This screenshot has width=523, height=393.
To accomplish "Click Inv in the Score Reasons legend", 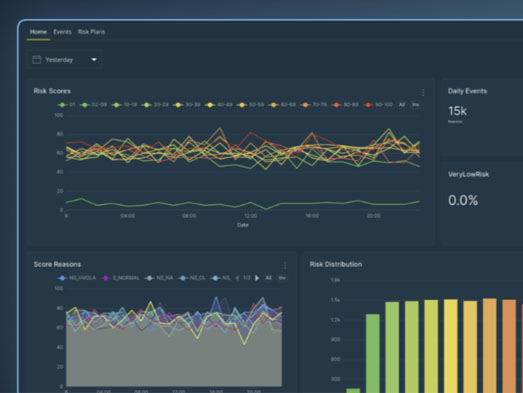I will click(282, 278).
